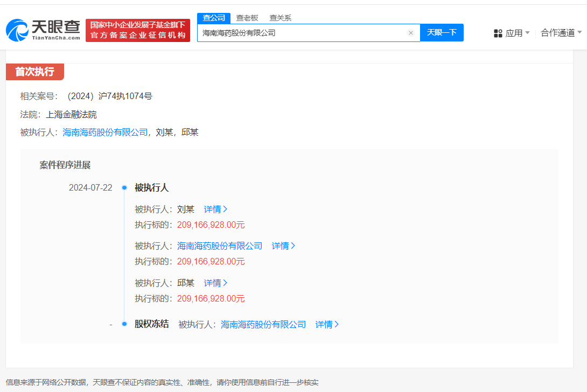This screenshot has width=587, height=392.
Task: Open 海南海药股份有限公司 link under 被执行人
Action: click(x=104, y=132)
